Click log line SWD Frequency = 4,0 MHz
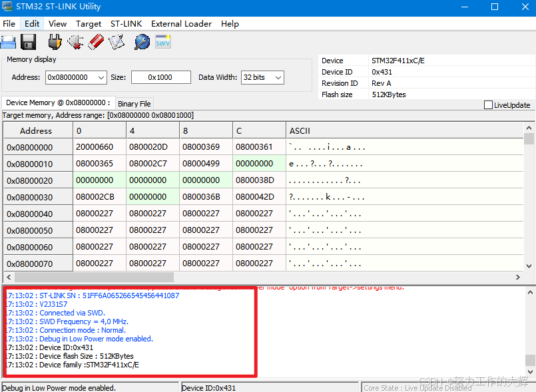 click(67, 321)
